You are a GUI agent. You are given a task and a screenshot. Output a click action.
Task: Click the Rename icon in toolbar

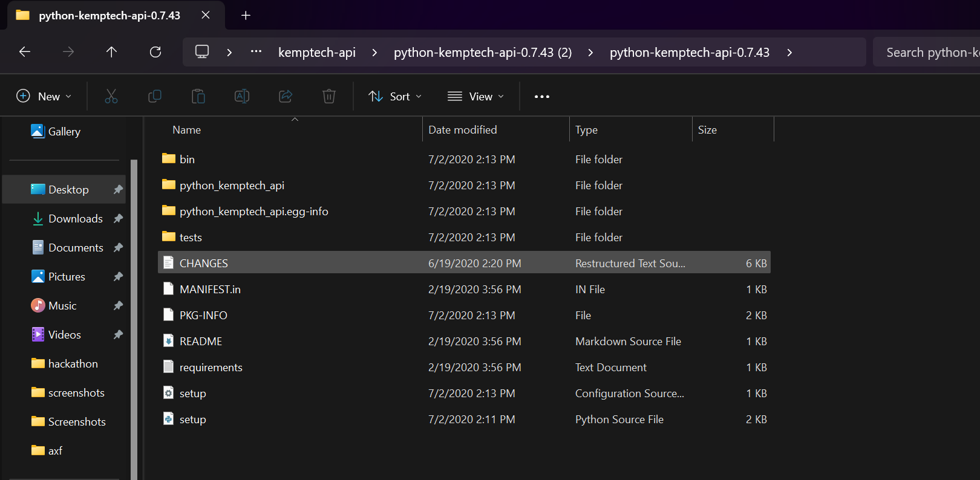242,96
